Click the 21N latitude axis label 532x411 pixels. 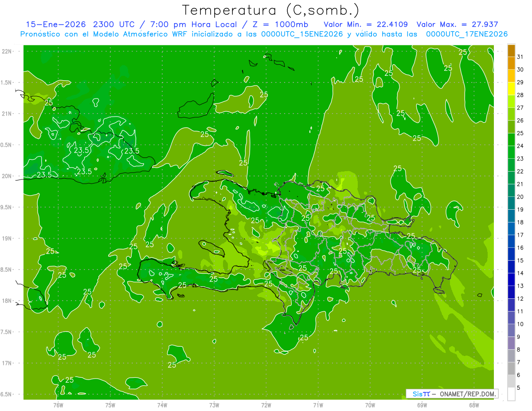pos(7,114)
